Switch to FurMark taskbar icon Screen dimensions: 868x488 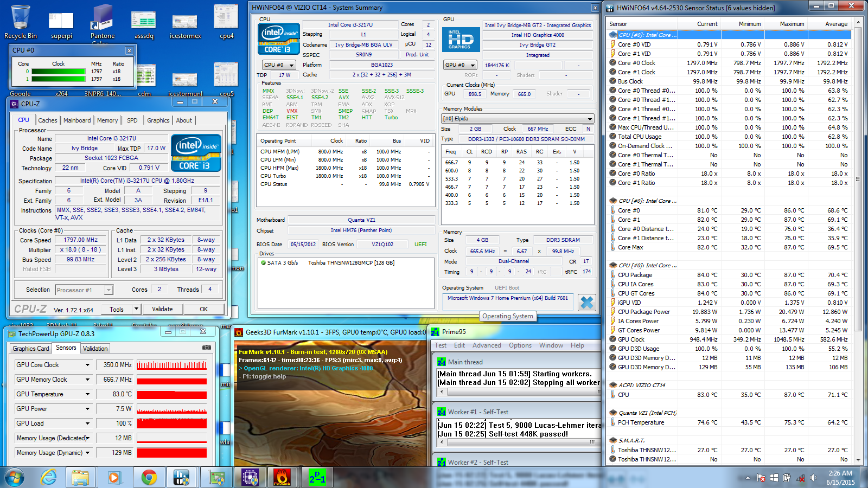[x=282, y=477]
